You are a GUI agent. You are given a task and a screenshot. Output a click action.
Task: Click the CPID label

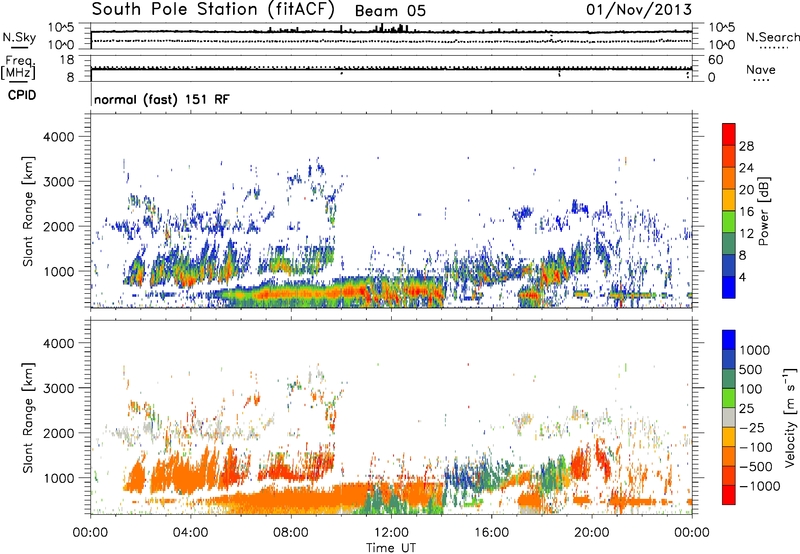[x=22, y=95]
